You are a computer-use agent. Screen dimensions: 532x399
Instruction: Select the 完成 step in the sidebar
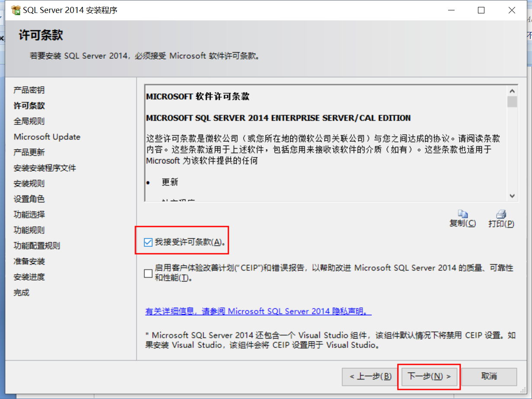pyautogui.click(x=21, y=292)
